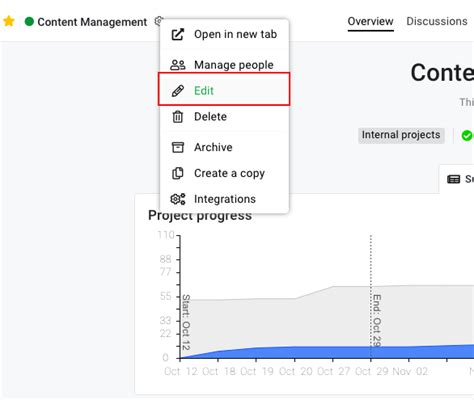Open the project settings gear icon

click(158, 21)
